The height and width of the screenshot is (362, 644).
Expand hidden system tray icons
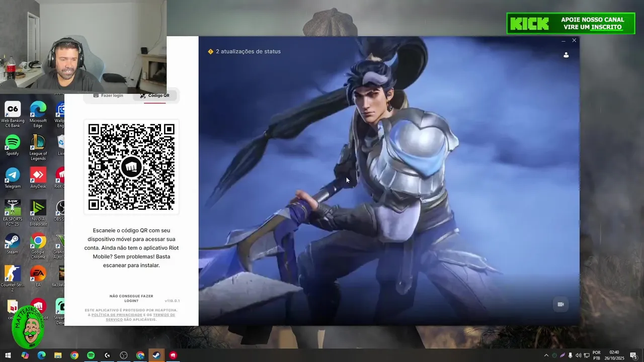tap(546, 355)
